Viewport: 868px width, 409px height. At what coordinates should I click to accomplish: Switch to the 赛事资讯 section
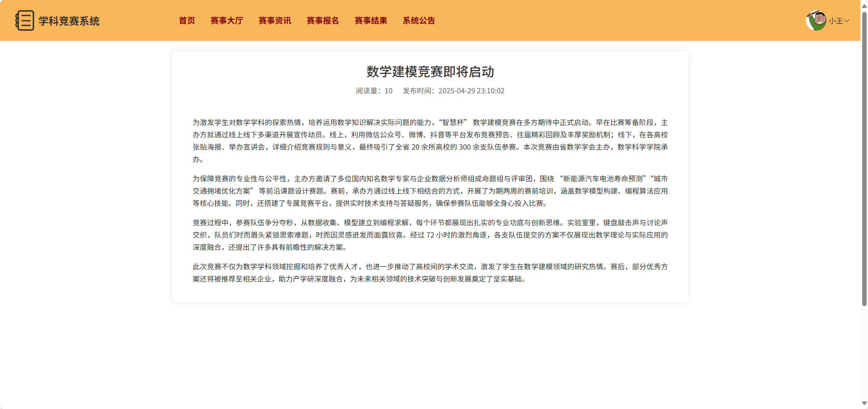coord(275,21)
